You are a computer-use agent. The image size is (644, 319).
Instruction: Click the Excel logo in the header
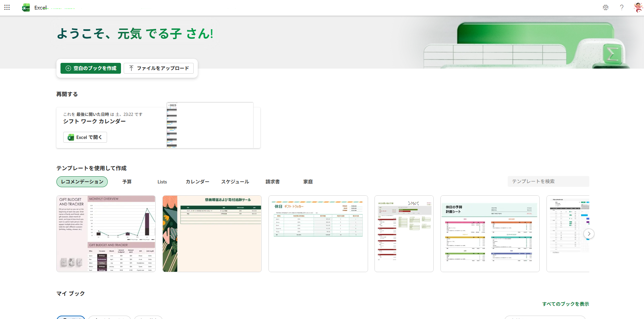pos(26,7)
